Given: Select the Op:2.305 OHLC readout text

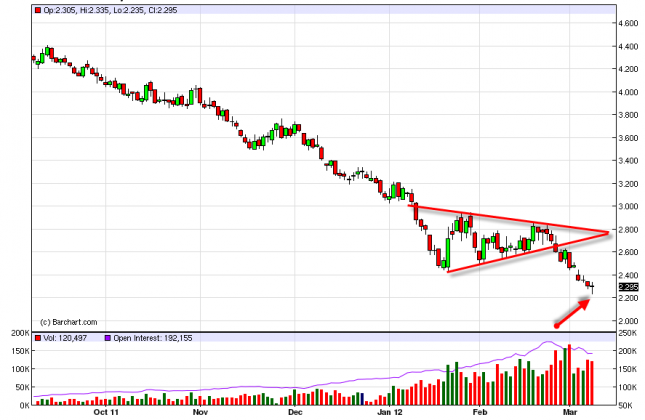Looking at the screenshot, I should (x=59, y=11).
